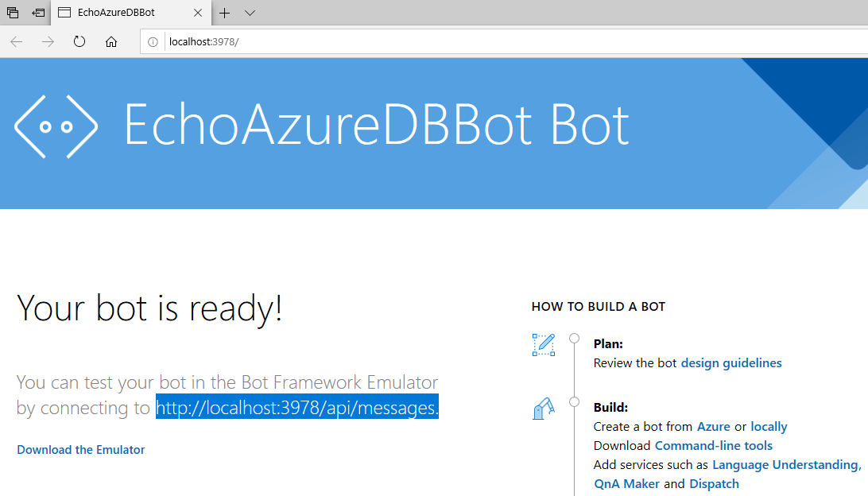Follow the Azure link
868x496 pixels.
click(x=714, y=427)
